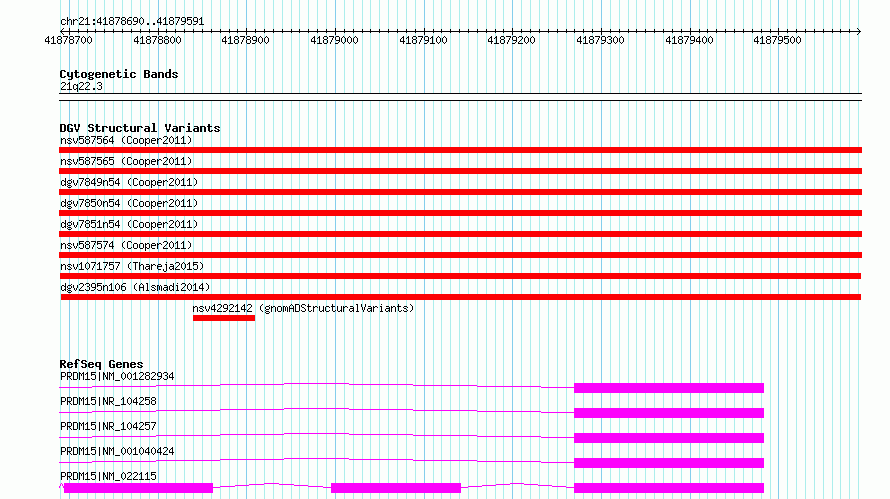Open variant label dgv7850n54 (Cooper2011)

pyautogui.click(x=129, y=203)
